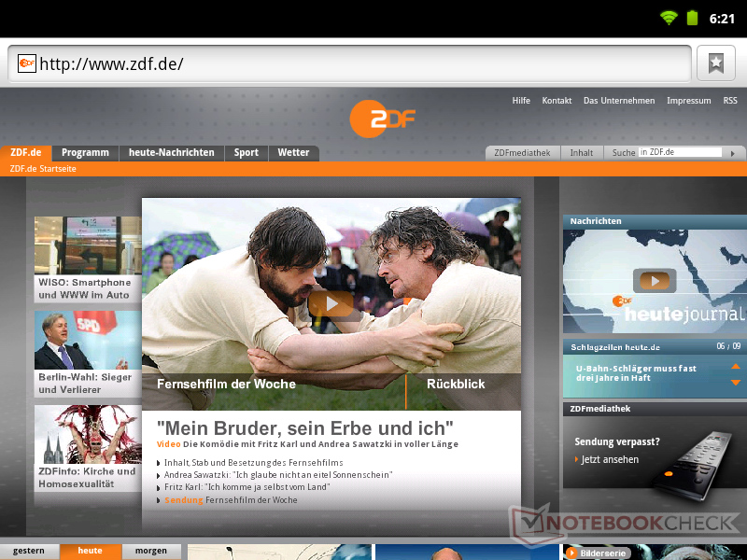747x560 pixels.
Task: Open 'Mein Bruder, sein Erbe und ich' headline
Action: pyautogui.click(x=305, y=428)
